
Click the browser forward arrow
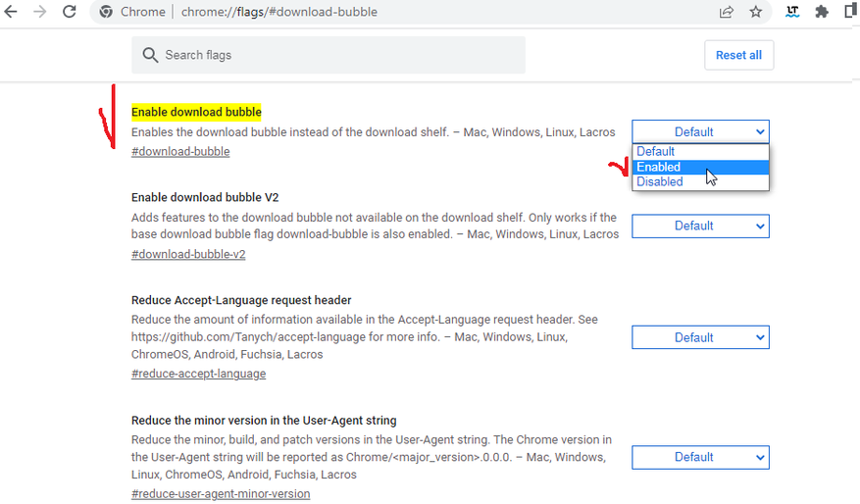40,13
